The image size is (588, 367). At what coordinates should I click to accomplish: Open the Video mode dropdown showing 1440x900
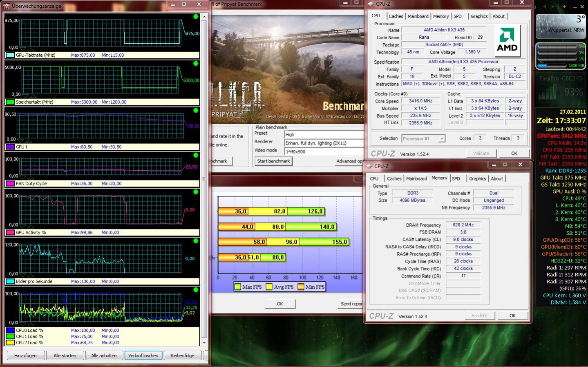click(324, 151)
